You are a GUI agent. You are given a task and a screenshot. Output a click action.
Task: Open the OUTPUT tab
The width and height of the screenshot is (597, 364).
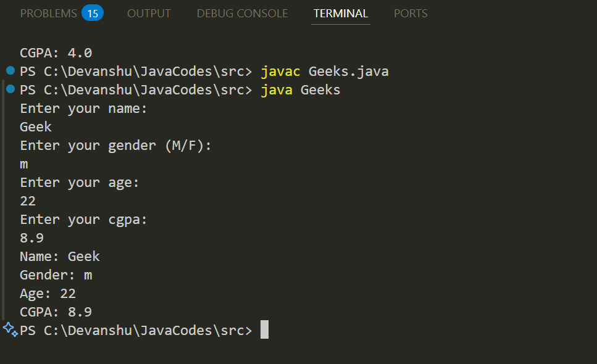pos(150,13)
